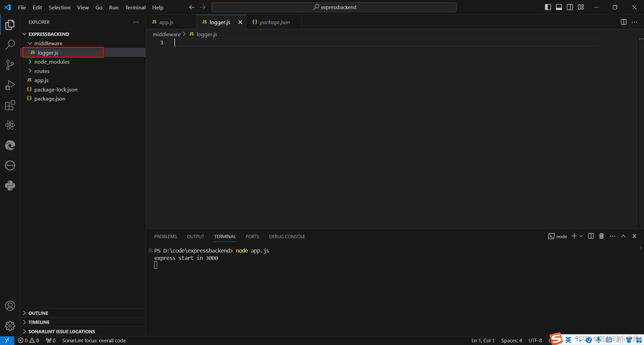Click middleware in the breadcrumb path

tap(167, 34)
